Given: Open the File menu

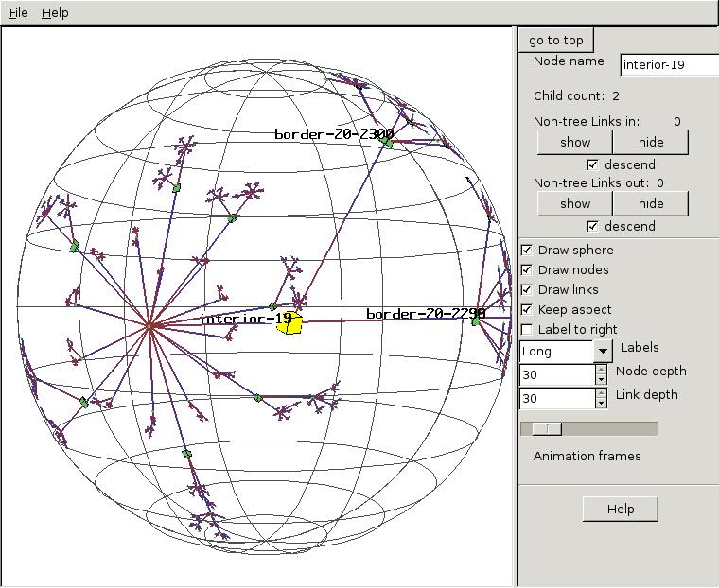Looking at the screenshot, I should (18, 13).
